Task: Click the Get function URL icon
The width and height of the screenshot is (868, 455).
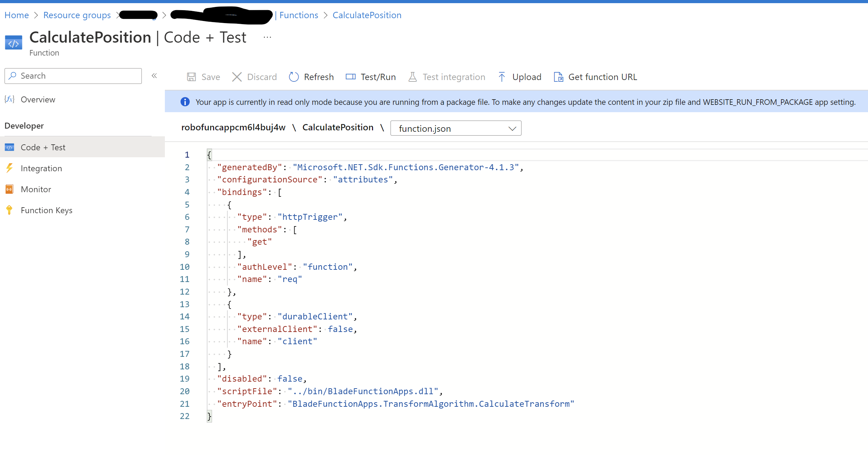Action: click(x=558, y=77)
